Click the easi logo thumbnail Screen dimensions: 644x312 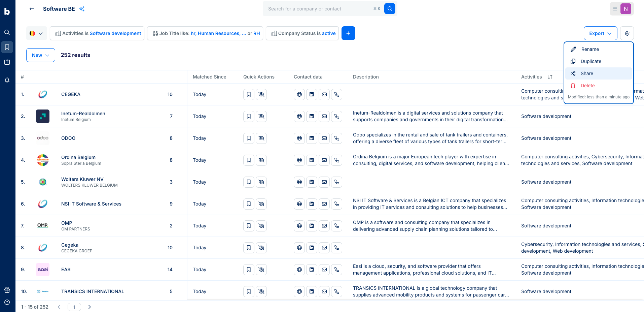[x=43, y=270]
